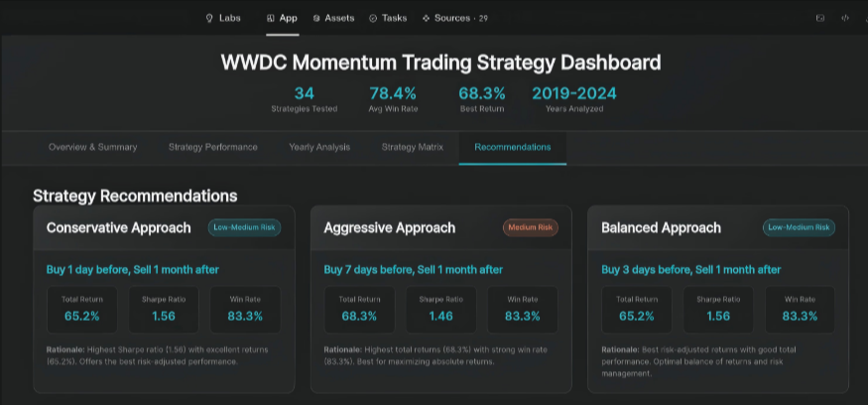This screenshot has height=405, width=868.
Task: Click the Aggressive Approach Total Return box
Action: [x=359, y=310]
